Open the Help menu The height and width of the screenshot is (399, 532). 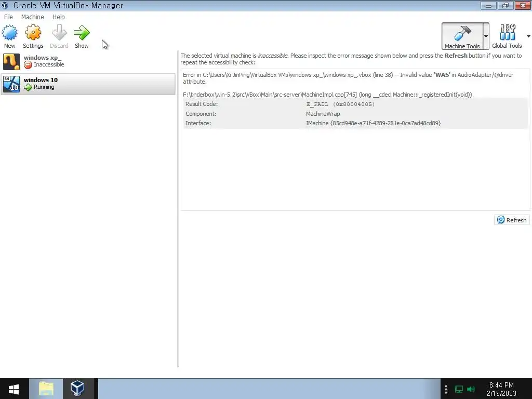(58, 17)
